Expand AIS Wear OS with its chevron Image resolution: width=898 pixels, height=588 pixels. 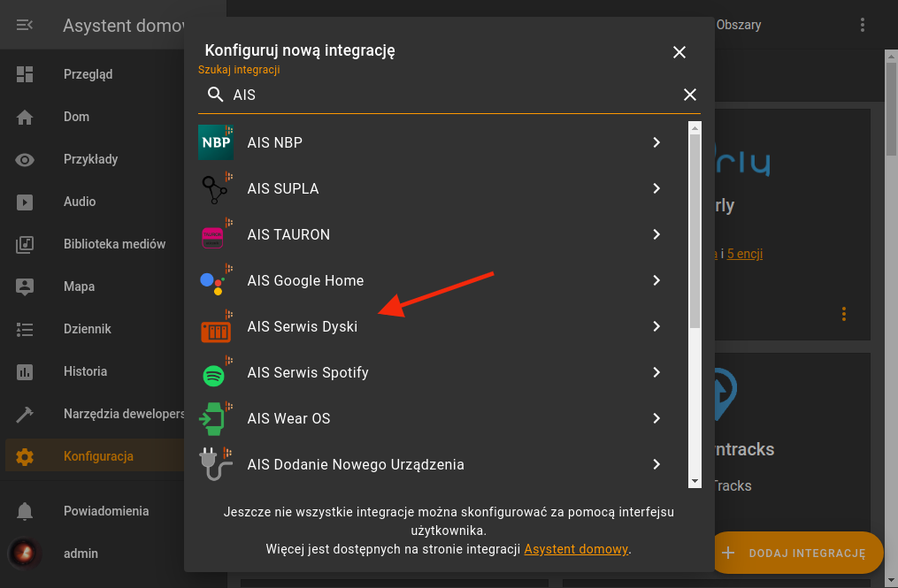(x=656, y=418)
